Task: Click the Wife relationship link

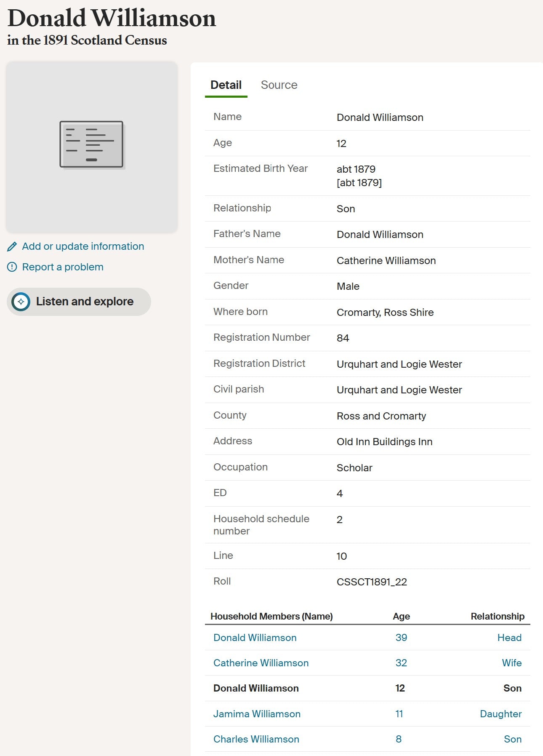Action: (511, 663)
